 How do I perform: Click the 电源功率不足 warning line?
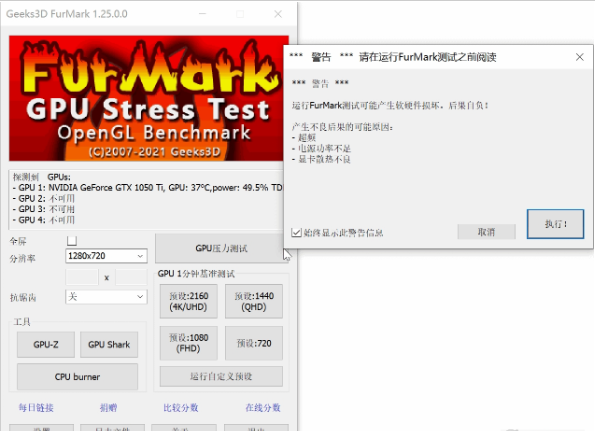(321, 148)
